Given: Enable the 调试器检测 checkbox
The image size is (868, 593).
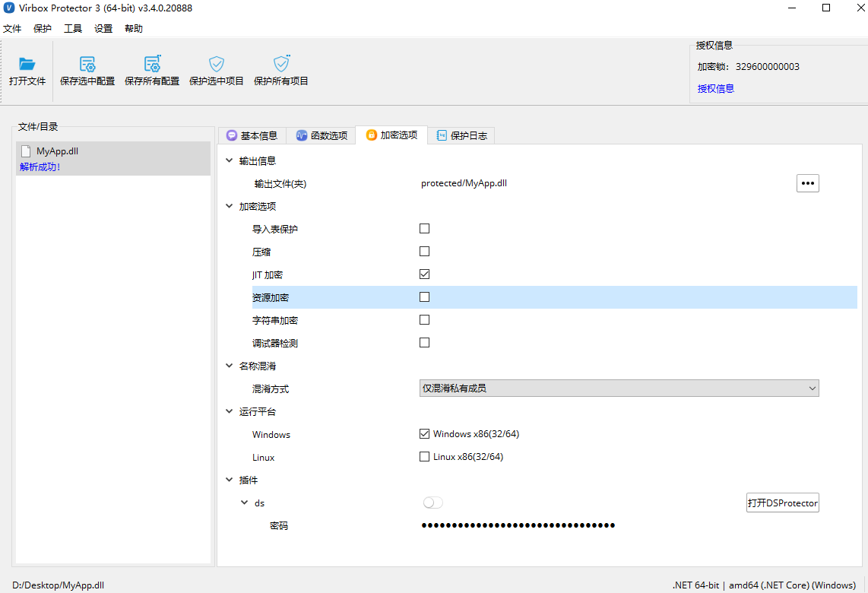Looking at the screenshot, I should (425, 342).
